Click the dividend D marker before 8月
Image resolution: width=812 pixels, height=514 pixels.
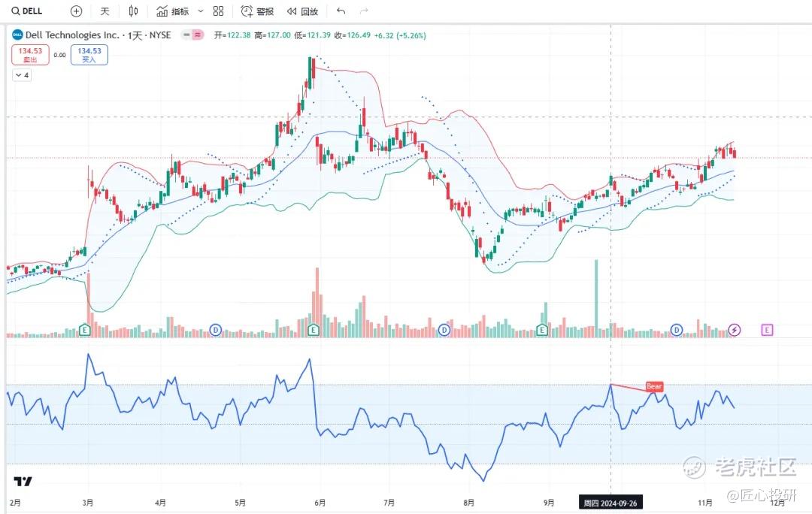[444, 329]
